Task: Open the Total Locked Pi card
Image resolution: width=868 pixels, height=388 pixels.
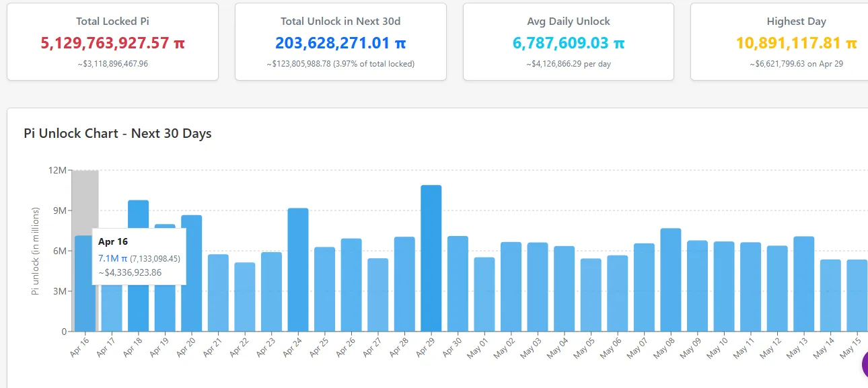Action: click(112, 42)
